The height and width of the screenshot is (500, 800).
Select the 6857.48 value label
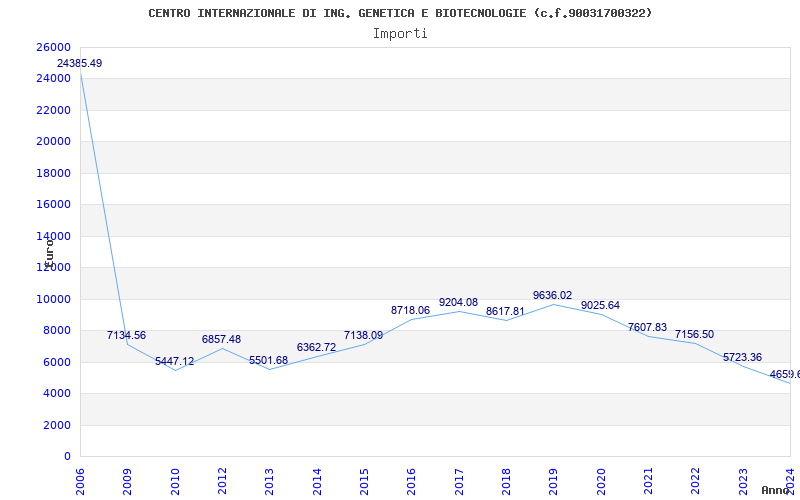pyautogui.click(x=221, y=340)
